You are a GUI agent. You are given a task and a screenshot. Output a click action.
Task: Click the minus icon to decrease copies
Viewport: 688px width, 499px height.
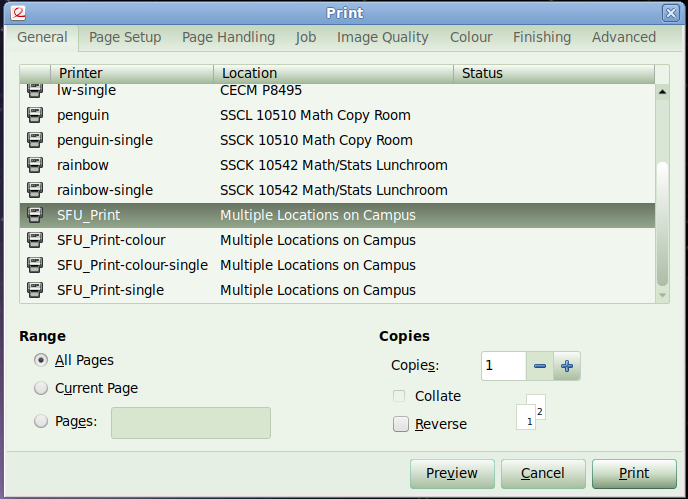(540, 366)
